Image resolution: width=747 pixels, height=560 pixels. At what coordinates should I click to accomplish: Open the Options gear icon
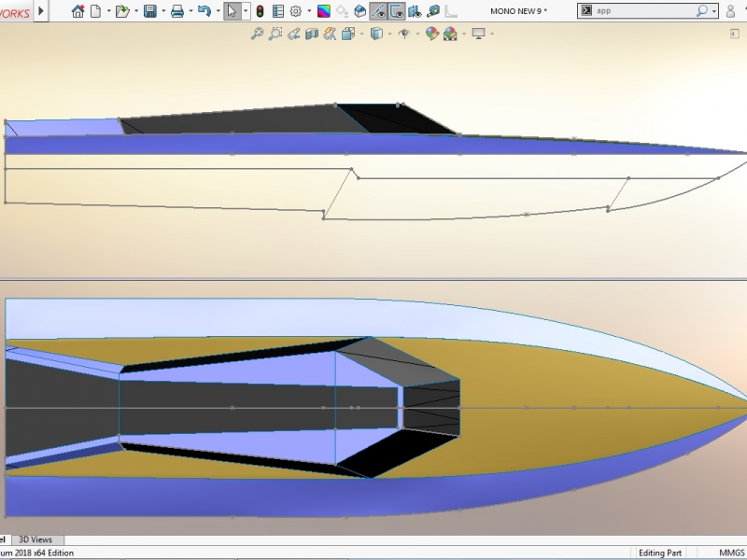(x=296, y=11)
